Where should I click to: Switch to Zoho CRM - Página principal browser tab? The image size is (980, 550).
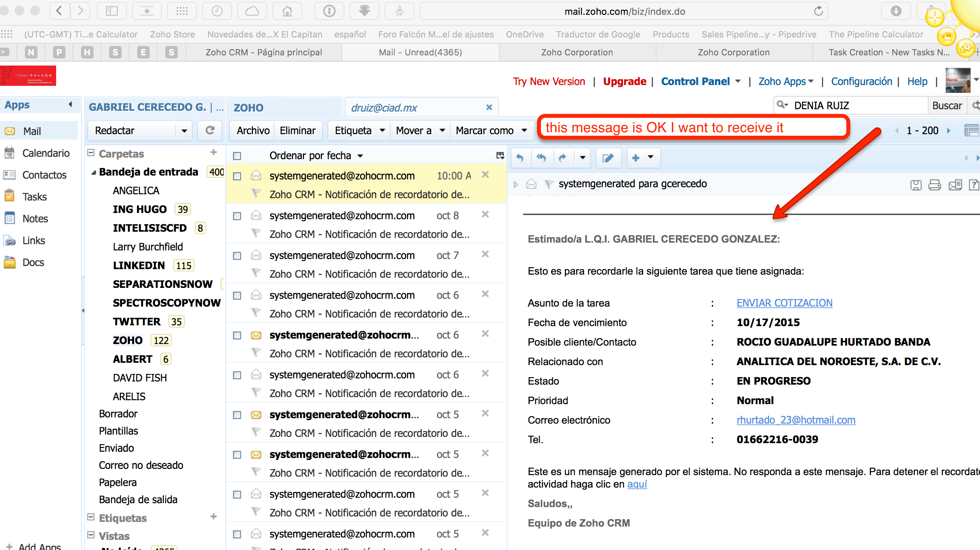click(264, 52)
